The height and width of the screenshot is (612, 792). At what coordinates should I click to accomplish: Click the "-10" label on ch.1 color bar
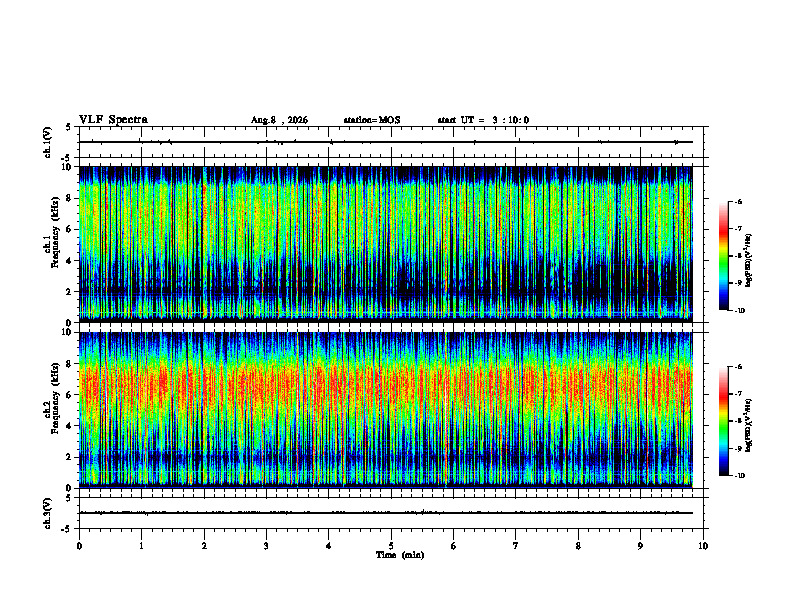739,311
